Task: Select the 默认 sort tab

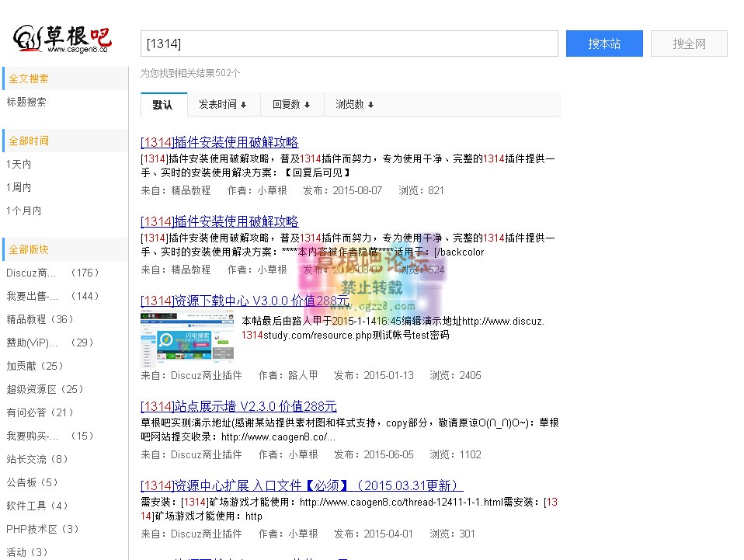Action: 163,103
